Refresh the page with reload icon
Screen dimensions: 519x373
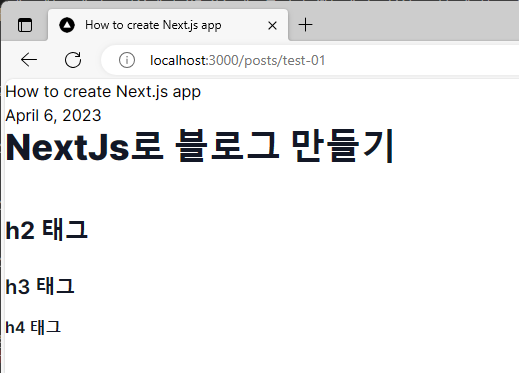point(73,60)
